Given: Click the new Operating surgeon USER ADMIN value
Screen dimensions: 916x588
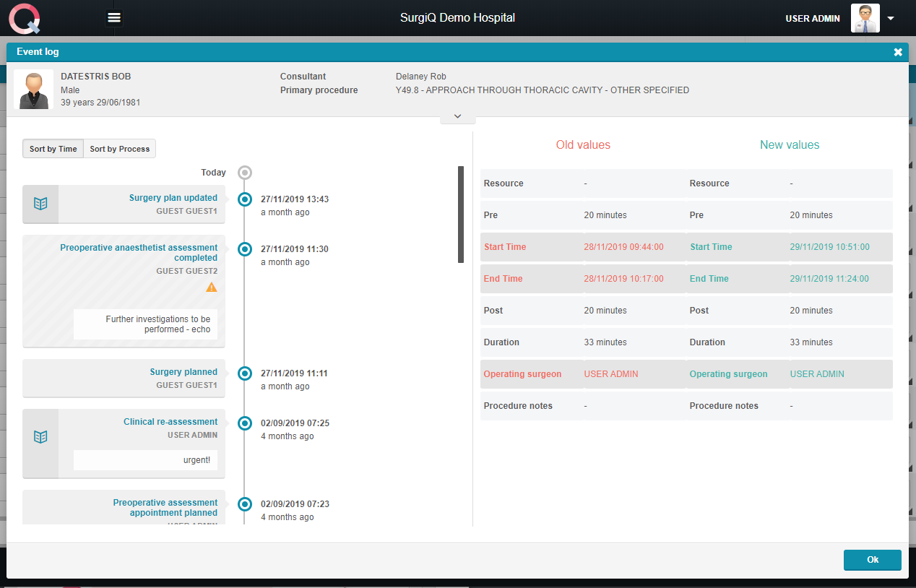Looking at the screenshot, I should (x=817, y=374).
